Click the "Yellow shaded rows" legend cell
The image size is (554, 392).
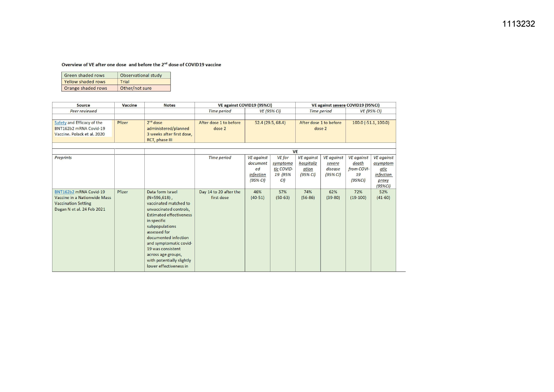point(85,81)
